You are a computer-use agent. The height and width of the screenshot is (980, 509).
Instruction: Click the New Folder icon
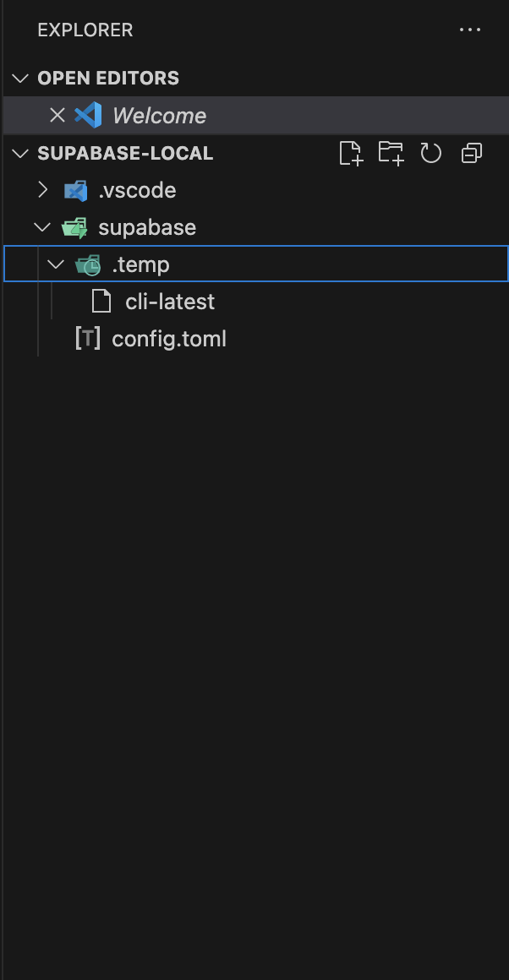click(391, 153)
